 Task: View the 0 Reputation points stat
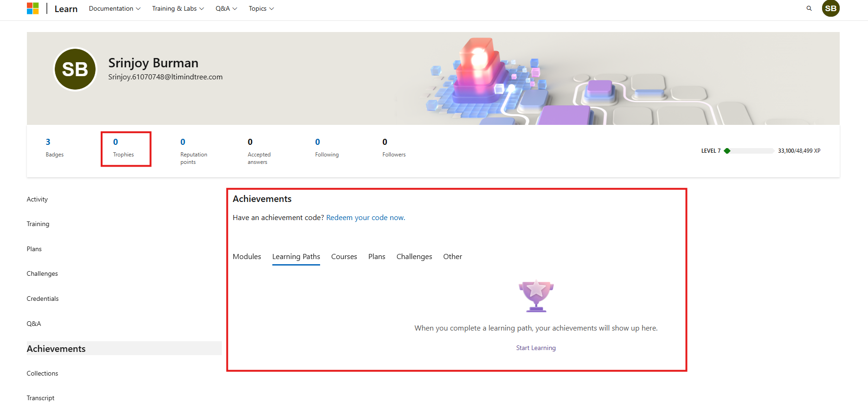click(194, 151)
